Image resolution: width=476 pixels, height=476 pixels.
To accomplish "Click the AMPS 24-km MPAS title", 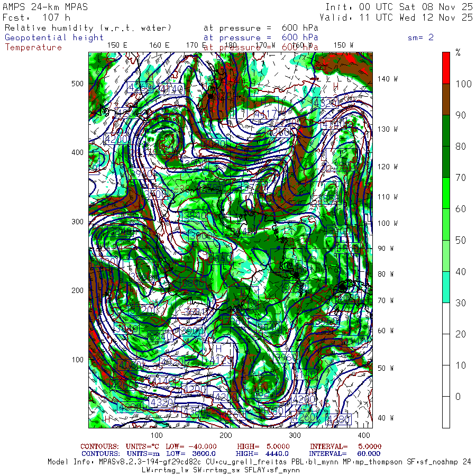I will pyautogui.click(x=45, y=7).
